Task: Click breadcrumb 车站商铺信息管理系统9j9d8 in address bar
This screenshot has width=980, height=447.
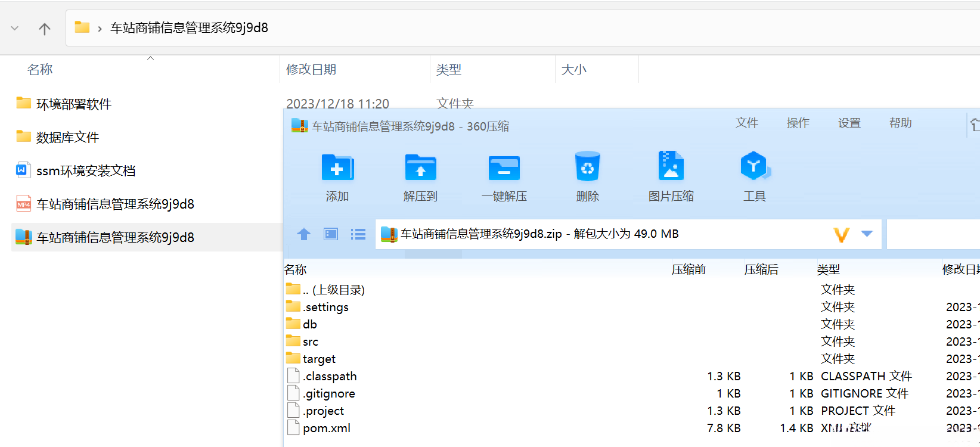Action: (190, 28)
